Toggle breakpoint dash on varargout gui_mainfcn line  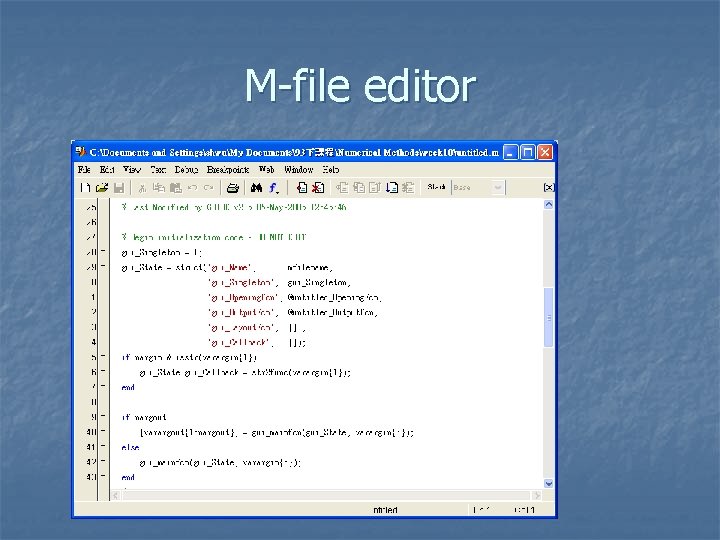tap(103, 432)
